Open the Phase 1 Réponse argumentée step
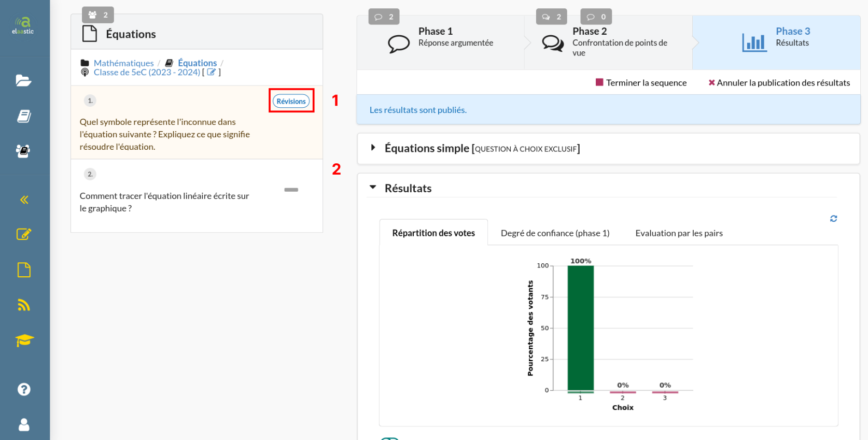The width and height of the screenshot is (868, 440). [441, 42]
